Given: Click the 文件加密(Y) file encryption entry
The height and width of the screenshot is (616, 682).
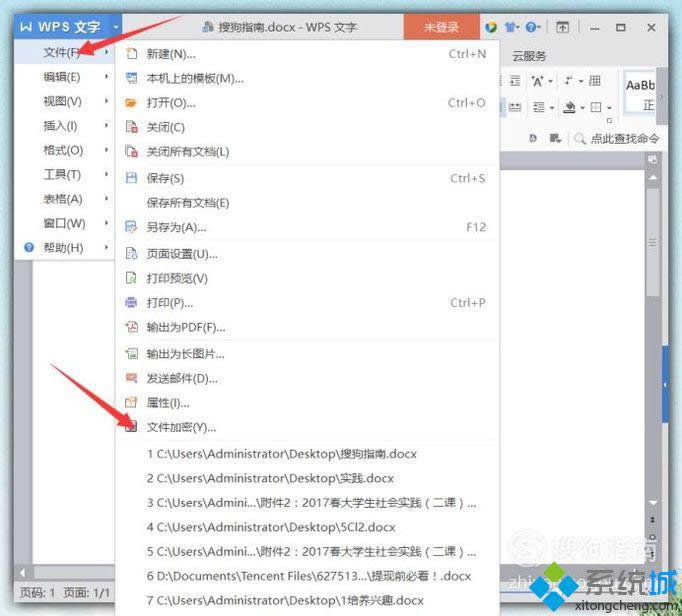Looking at the screenshot, I should tap(306, 427).
